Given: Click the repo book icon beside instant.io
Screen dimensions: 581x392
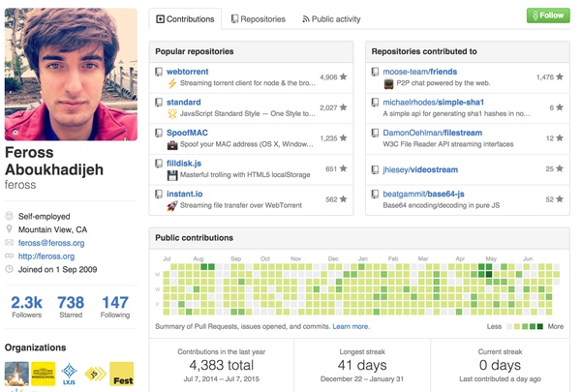Looking at the screenshot, I should click(x=159, y=194).
